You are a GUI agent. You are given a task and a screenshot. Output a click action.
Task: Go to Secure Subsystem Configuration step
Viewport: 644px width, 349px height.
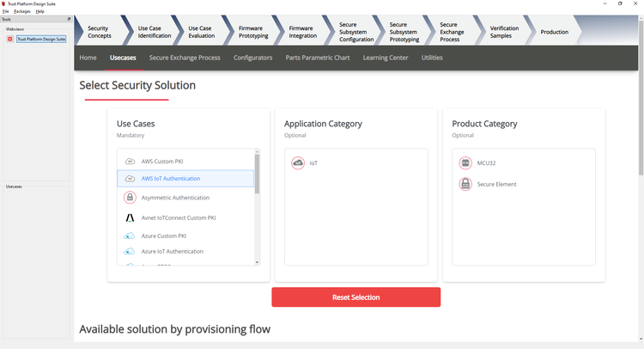356,32
